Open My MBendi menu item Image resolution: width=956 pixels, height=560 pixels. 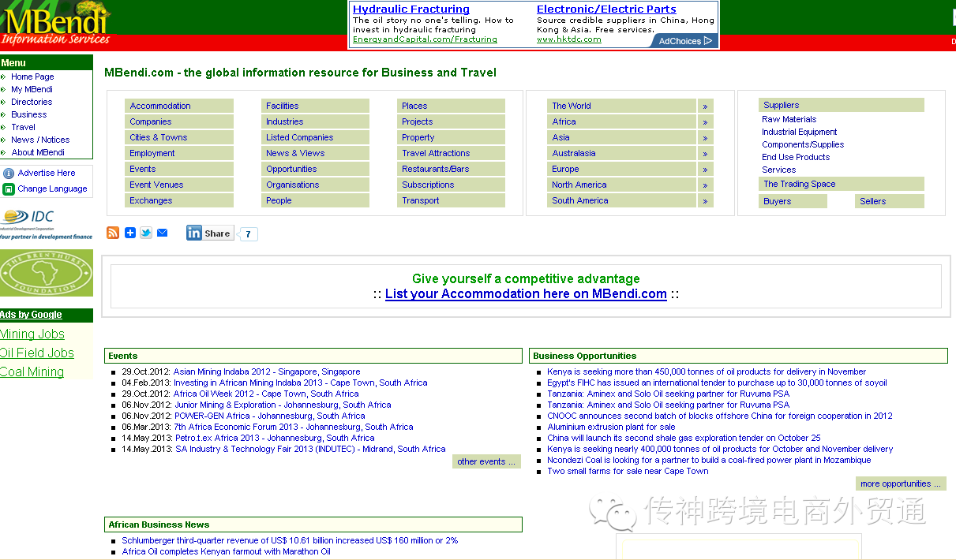click(x=32, y=89)
